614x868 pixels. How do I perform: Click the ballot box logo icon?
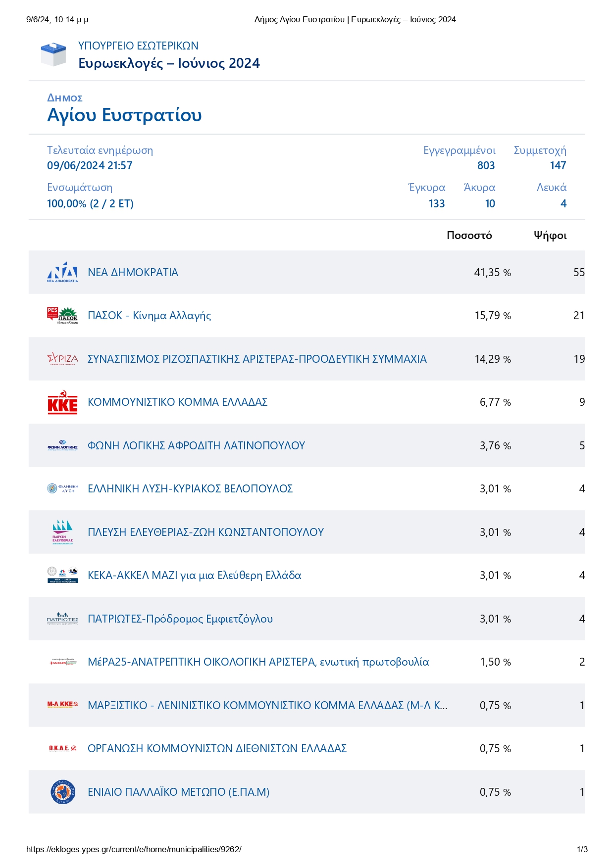coord(53,54)
